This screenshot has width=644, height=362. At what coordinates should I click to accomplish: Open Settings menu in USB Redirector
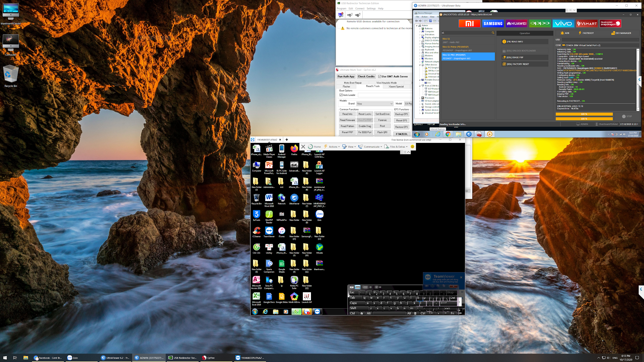coord(371,8)
